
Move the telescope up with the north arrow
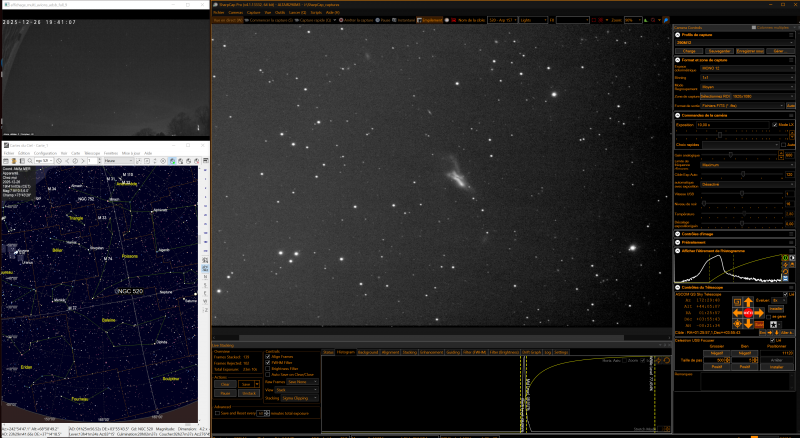pyautogui.click(x=748, y=302)
